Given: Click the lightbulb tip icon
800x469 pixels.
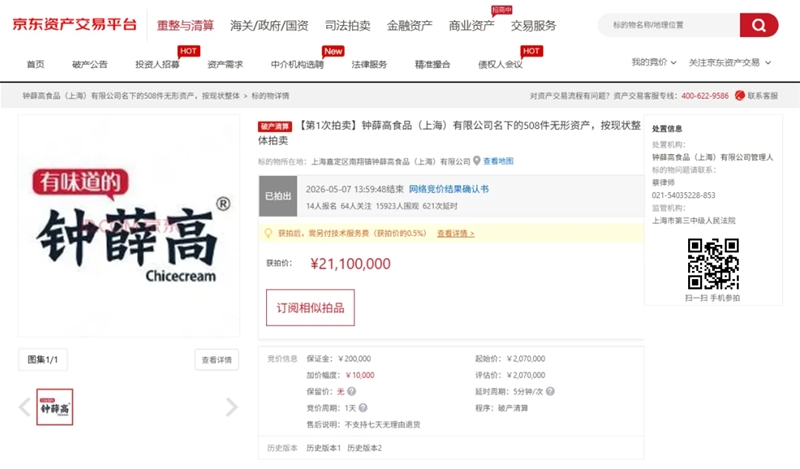Looking at the screenshot, I should point(268,233).
